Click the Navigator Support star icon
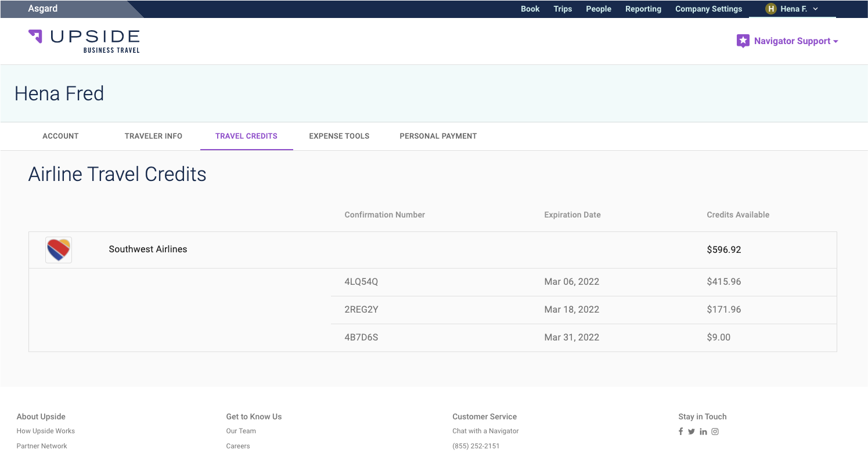Screen dimensions: 868x453 [743, 41]
